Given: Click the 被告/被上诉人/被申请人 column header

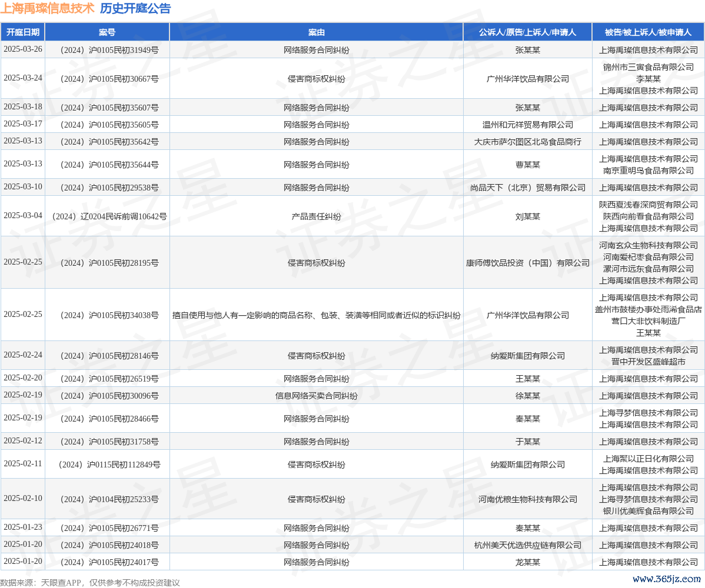Looking at the screenshot, I should click(649, 32).
